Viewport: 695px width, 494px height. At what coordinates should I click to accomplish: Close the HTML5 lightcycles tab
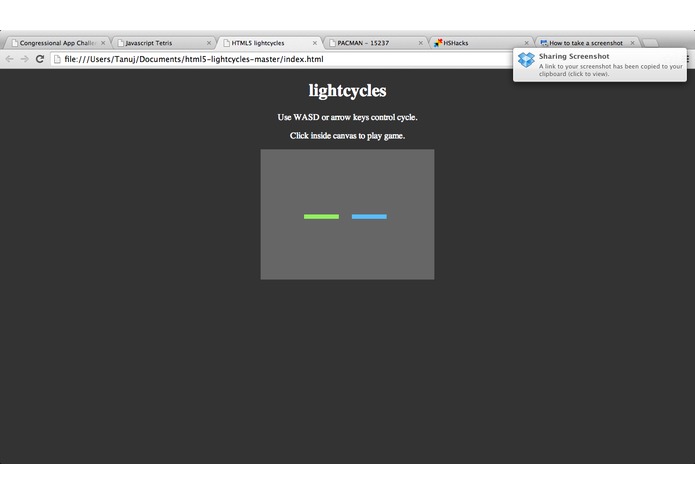point(315,43)
